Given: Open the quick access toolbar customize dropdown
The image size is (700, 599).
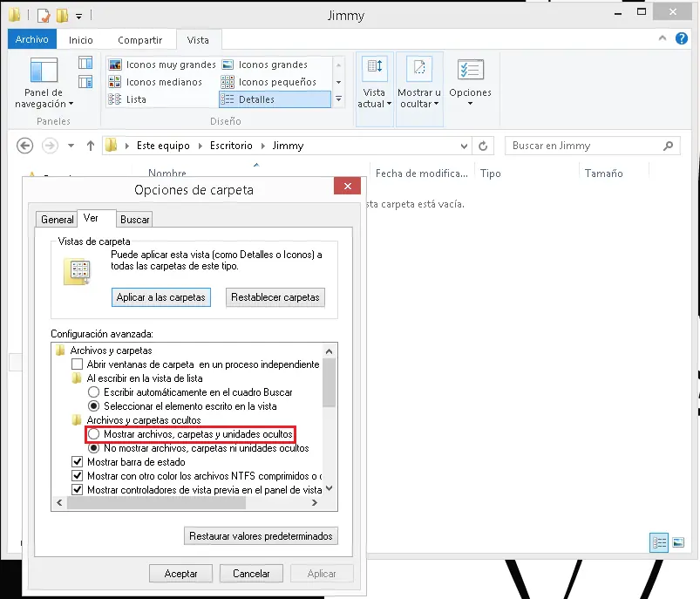Looking at the screenshot, I should [78, 17].
